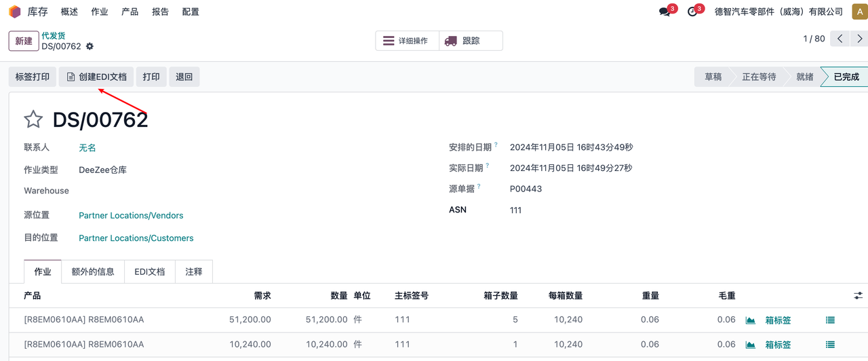The width and height of the screenshot is (868, 361).
Task: Open the 作业 menu in top bar
Action: (100, 12)
